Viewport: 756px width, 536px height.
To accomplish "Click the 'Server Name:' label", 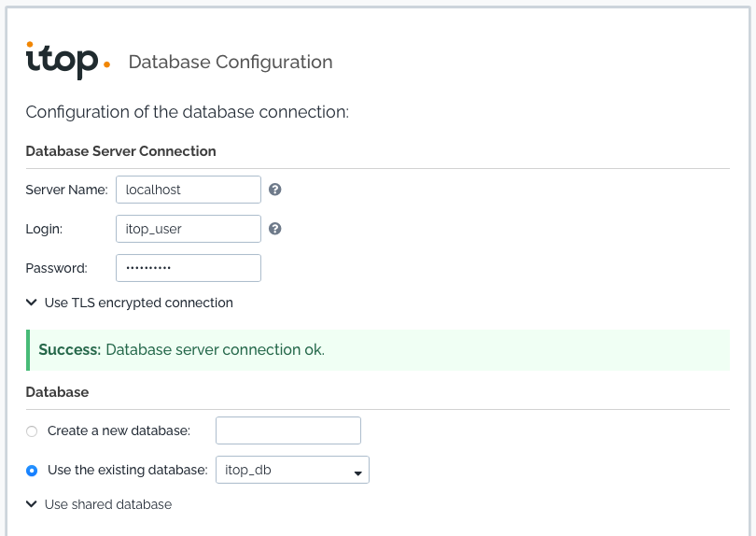I will pyautogui.click(x=66, y=190).
